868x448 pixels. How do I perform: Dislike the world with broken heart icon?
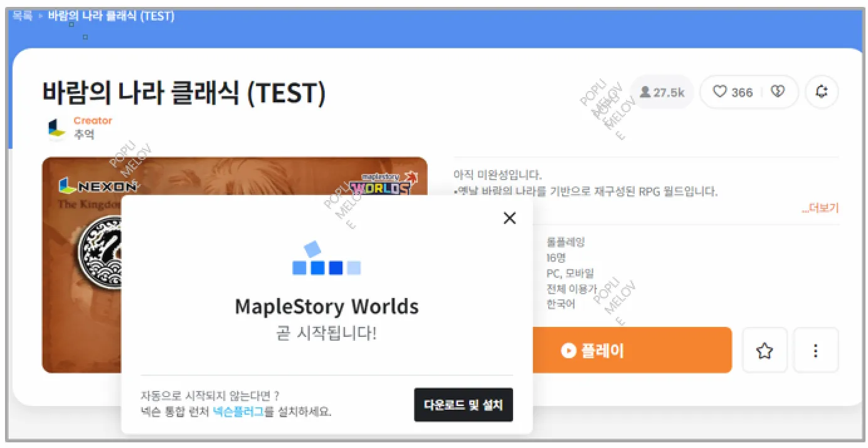pos(777,92)
